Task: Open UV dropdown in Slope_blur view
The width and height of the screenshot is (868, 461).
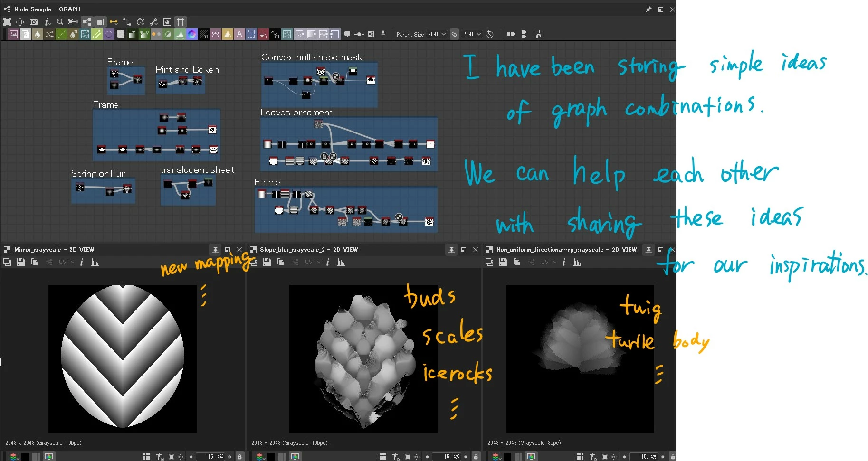Action: point(313,262)
